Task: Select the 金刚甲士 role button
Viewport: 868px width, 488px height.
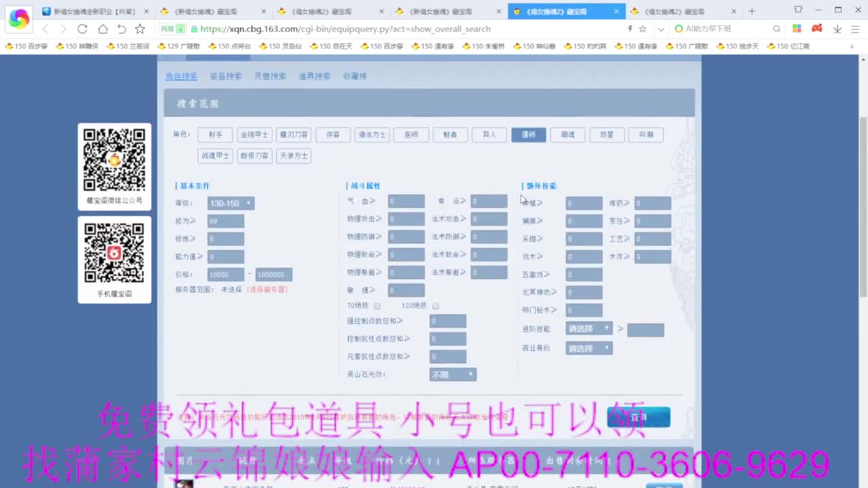Action: [255, 135]
